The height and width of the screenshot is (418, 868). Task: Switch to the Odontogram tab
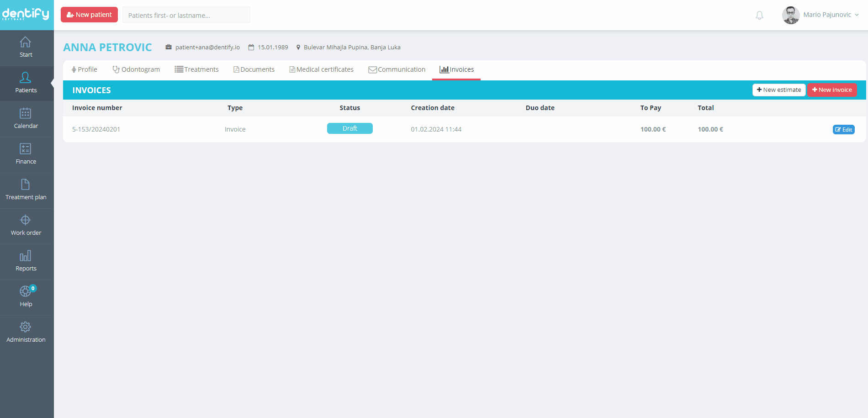pos(136,69)
